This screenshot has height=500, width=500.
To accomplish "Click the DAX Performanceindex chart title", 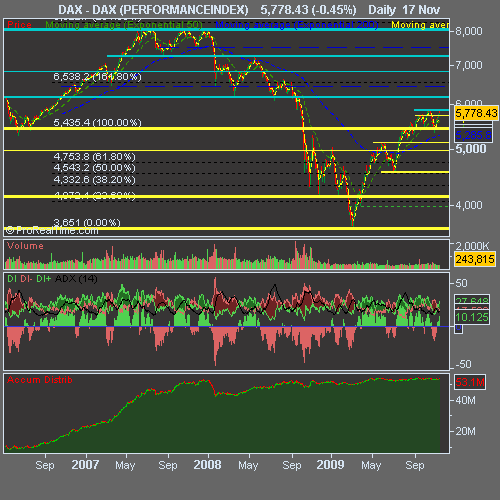I will [x=153, y=10].
